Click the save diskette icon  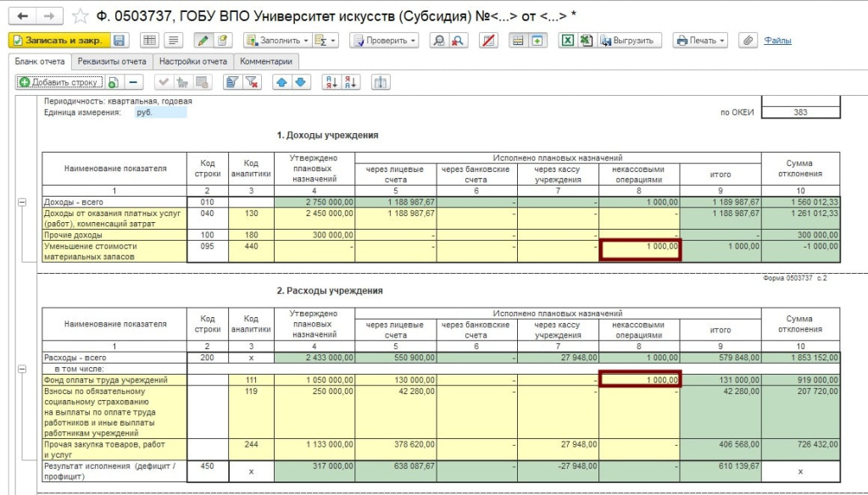pos(120,41)
